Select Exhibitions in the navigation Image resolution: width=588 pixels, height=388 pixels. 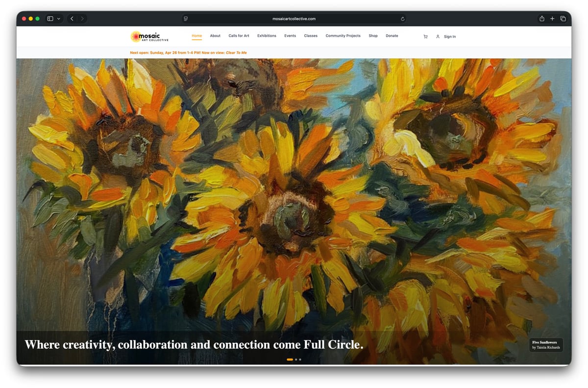(267, 35)
